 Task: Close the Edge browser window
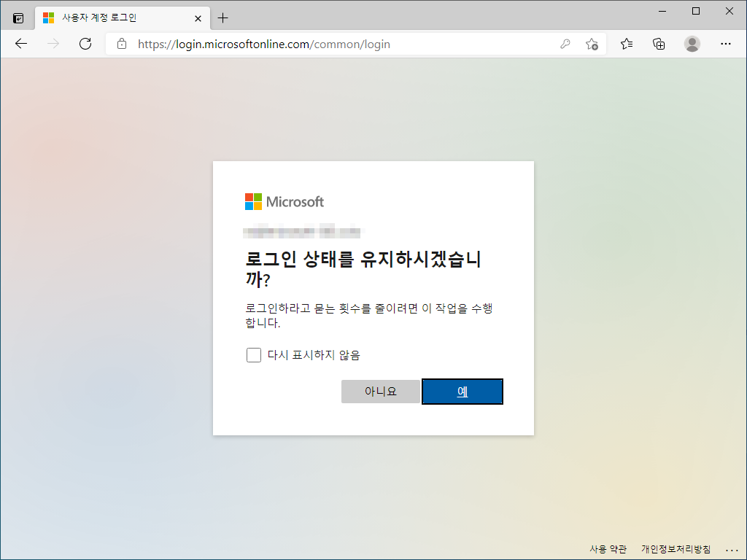click(729, 11)
